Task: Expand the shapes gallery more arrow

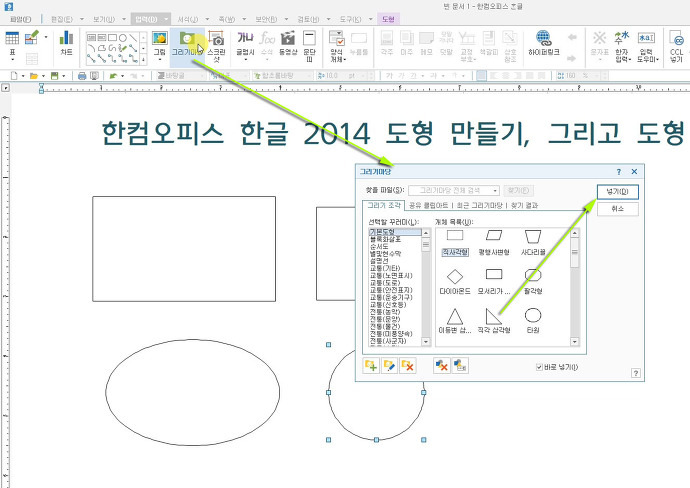Action: tap(143, 59)
